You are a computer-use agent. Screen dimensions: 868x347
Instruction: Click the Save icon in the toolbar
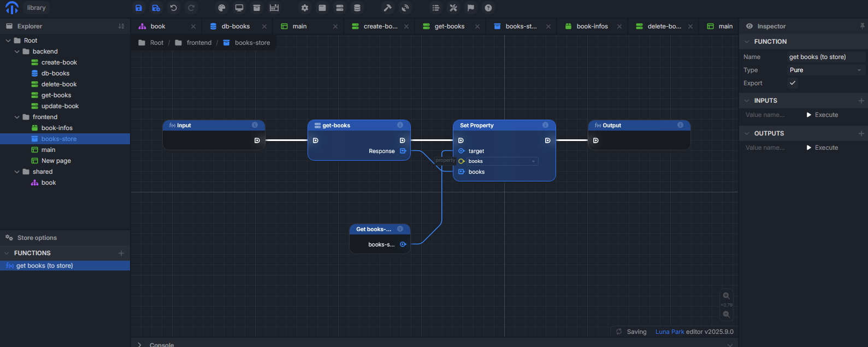[139, 8]
